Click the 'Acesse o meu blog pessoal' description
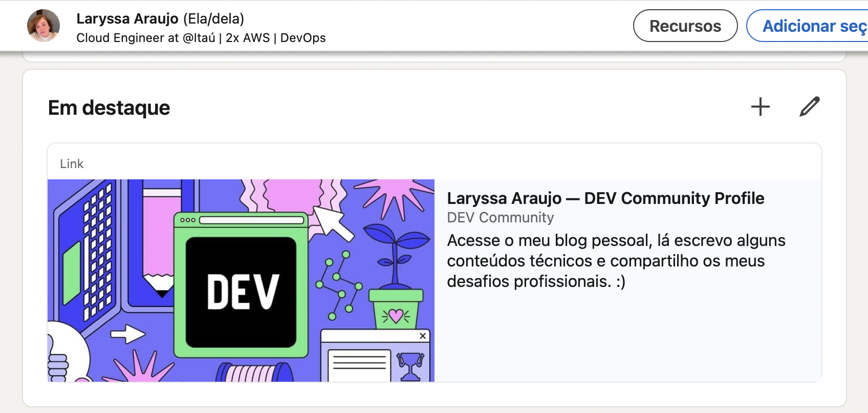The width and height of the screenshot is (868, 413). 616,261
